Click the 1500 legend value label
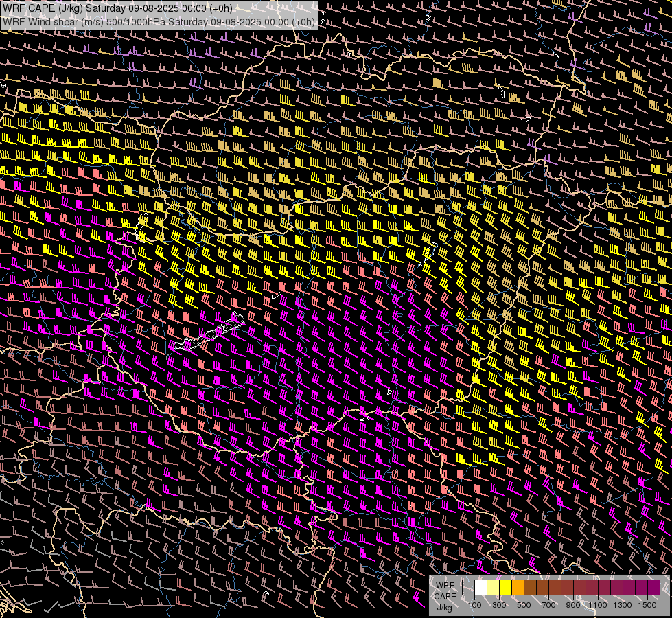 point(647,605)
